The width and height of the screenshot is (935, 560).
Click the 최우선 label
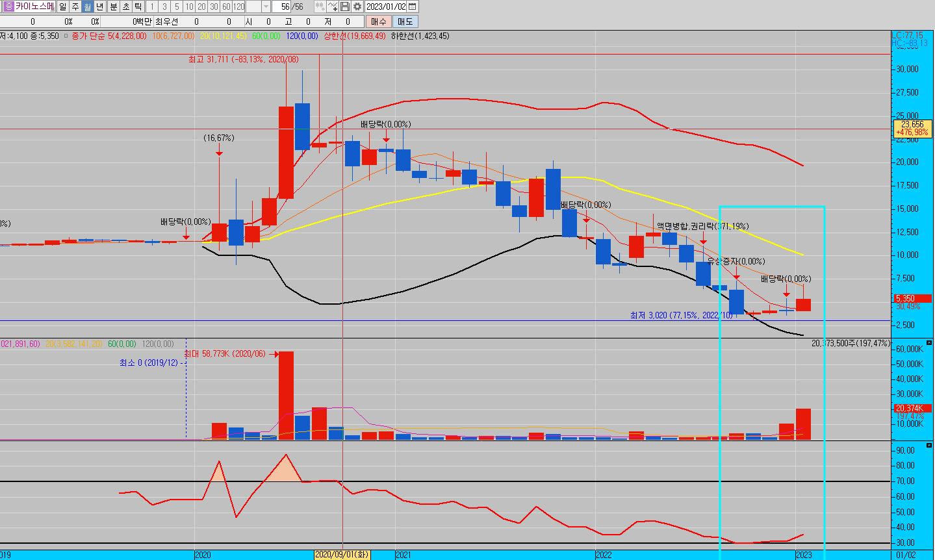click(166, 21)
